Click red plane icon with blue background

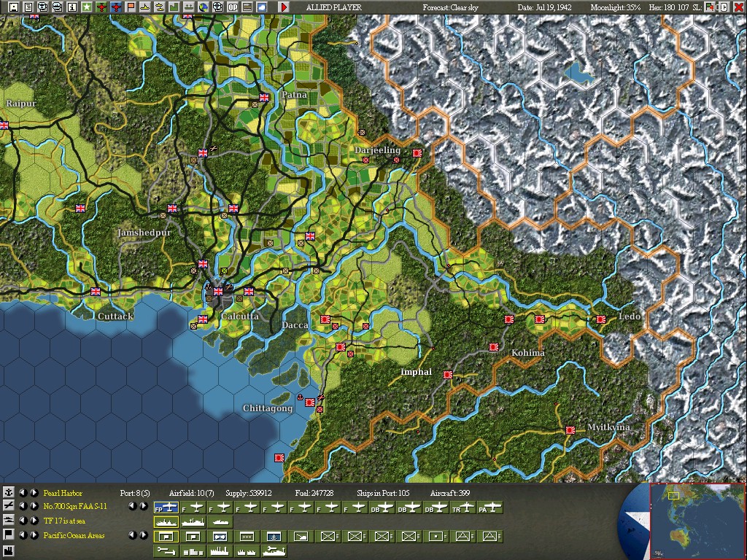pyautogui.click(x=116, y=7)
